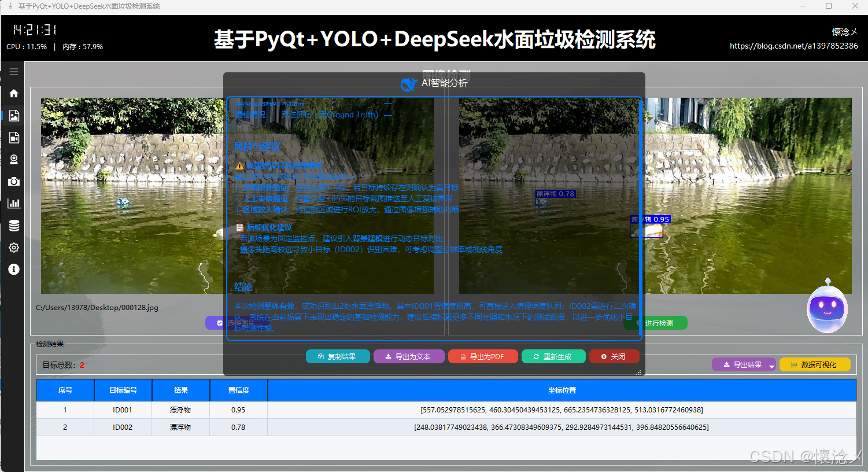Open the database records sidebar icon

[14, 226]
